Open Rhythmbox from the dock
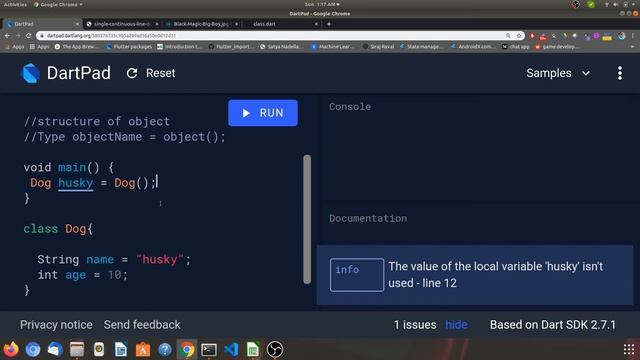640x360 pixels. pos(99,349)
